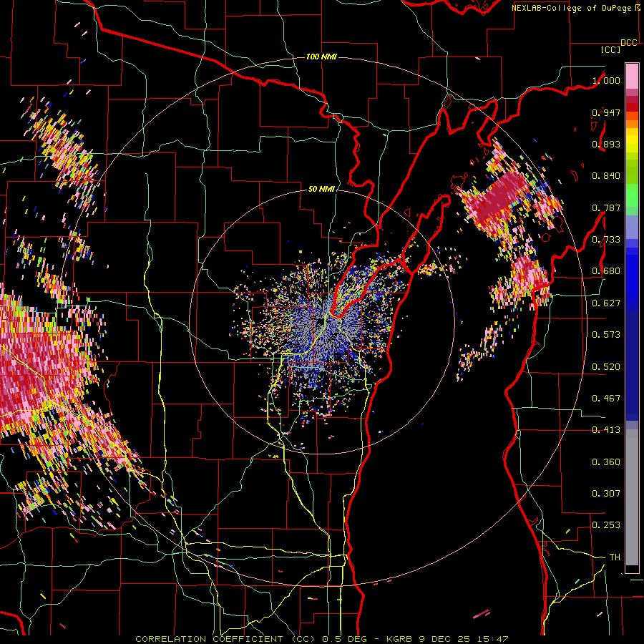Select the 0.680 scale value
Screen dimensions: 644x644
[x=606, y=271]
